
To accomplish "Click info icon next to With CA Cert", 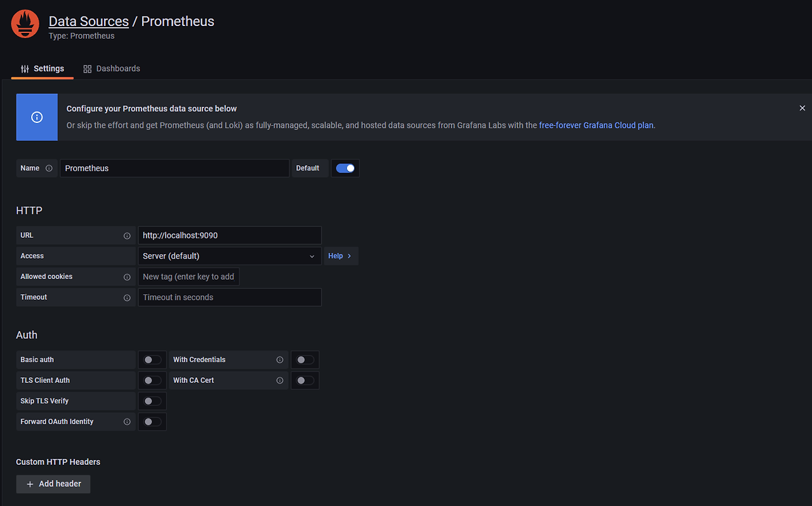I will point(280,380).
